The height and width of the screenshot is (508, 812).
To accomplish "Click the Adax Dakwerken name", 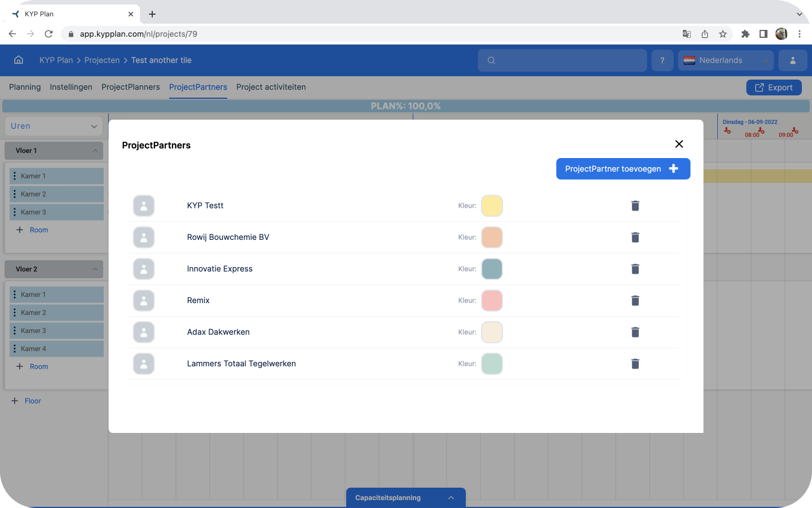I will (218, 332).
